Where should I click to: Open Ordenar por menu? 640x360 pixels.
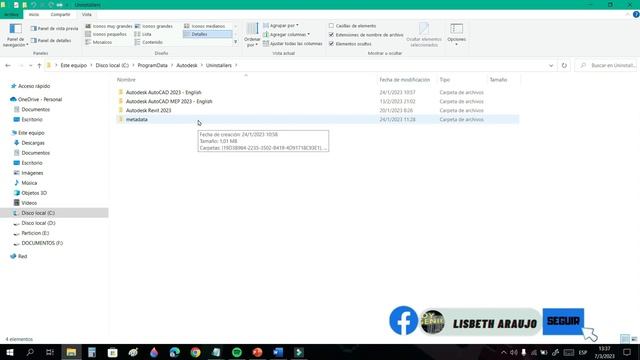252,35
